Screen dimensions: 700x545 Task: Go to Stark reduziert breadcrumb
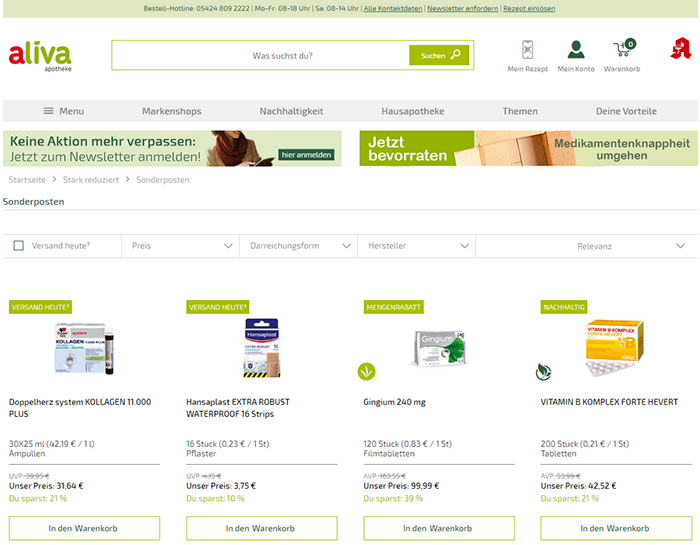pos(91,180)
